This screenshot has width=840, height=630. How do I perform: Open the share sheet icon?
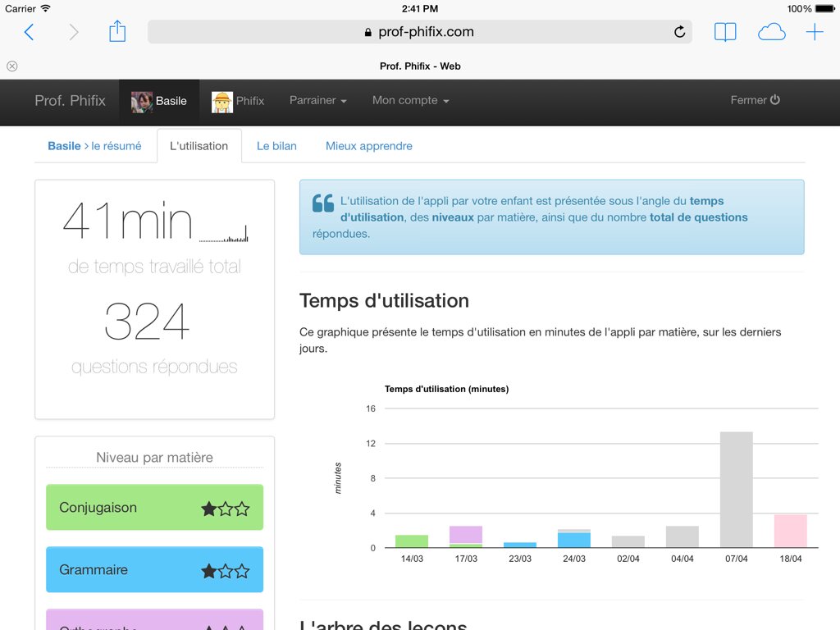[117, 31]
